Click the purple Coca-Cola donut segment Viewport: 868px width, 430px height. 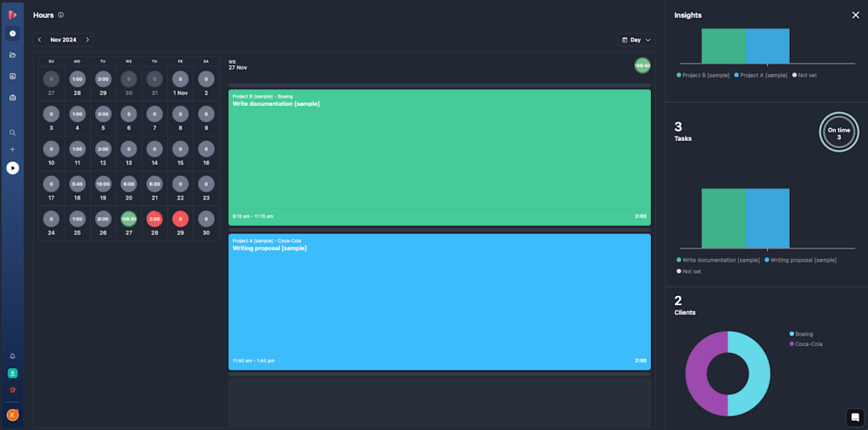click(x=697, y=373)
